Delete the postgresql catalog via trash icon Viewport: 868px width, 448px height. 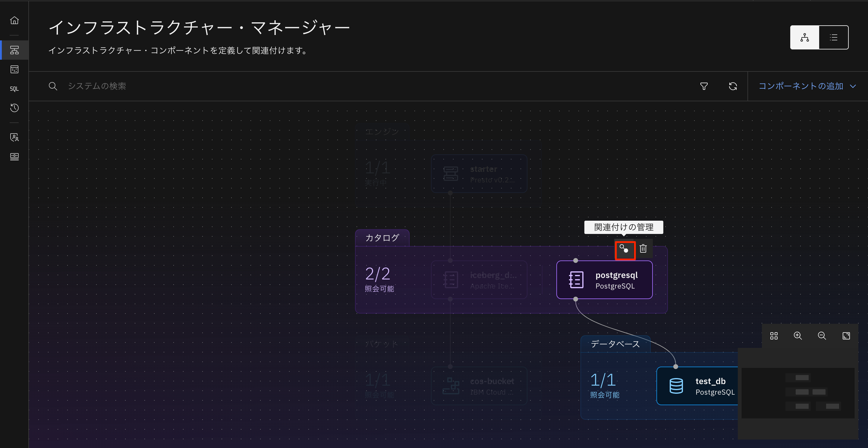(x=643, y=249)
